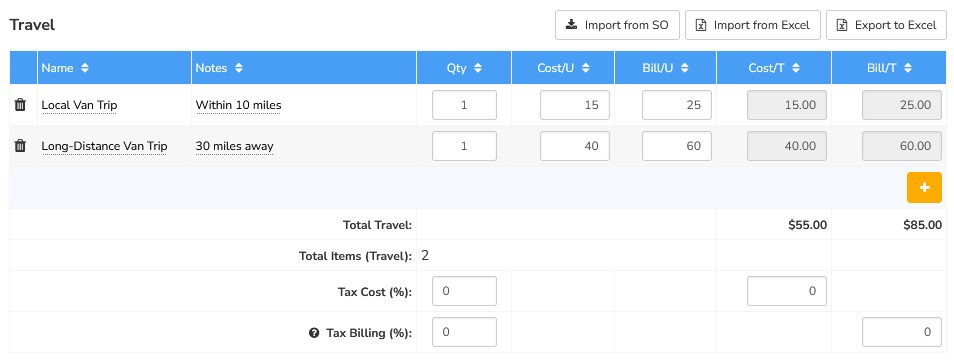
Task: Sort by the Qty column arrows
Action: [x=478, y=68]
